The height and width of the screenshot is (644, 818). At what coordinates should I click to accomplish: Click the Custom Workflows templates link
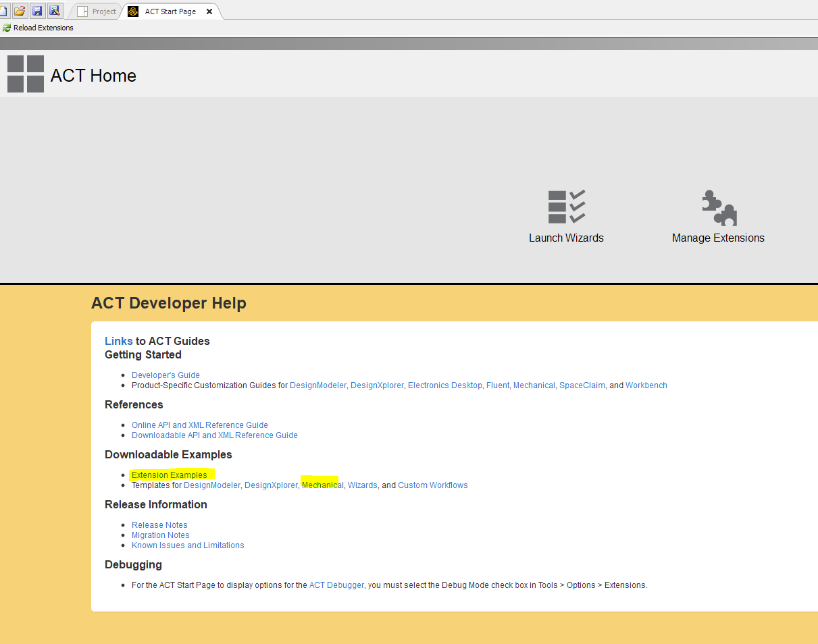[432, 485]
